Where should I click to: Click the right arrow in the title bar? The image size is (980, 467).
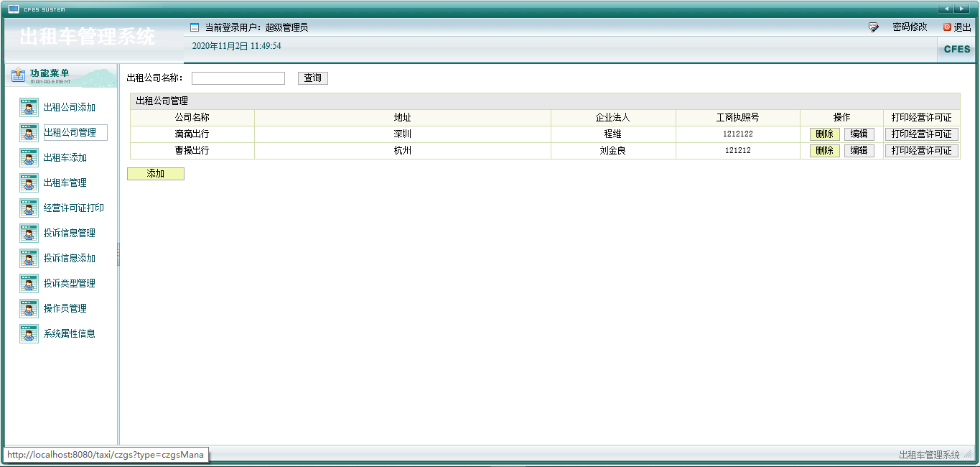point(961,8)
